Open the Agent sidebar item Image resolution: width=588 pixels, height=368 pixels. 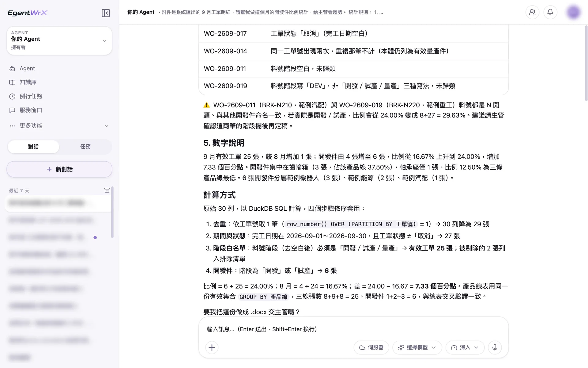59,68
